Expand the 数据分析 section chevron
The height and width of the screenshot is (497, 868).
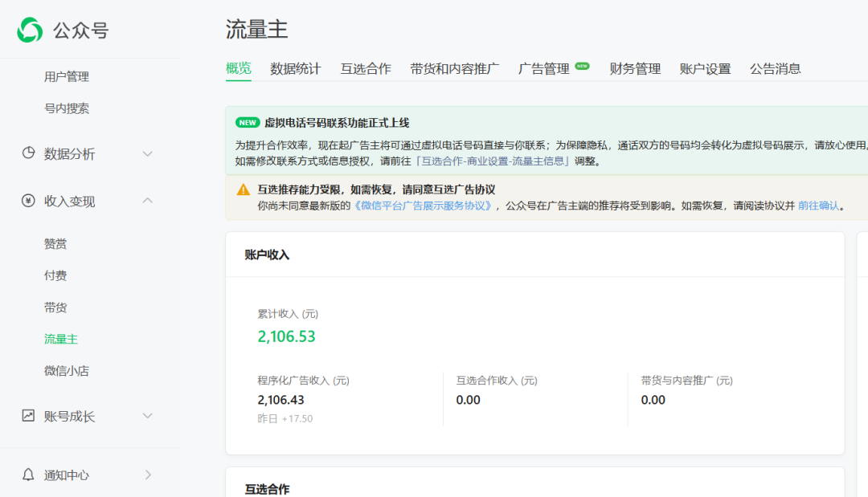point(148,154)
